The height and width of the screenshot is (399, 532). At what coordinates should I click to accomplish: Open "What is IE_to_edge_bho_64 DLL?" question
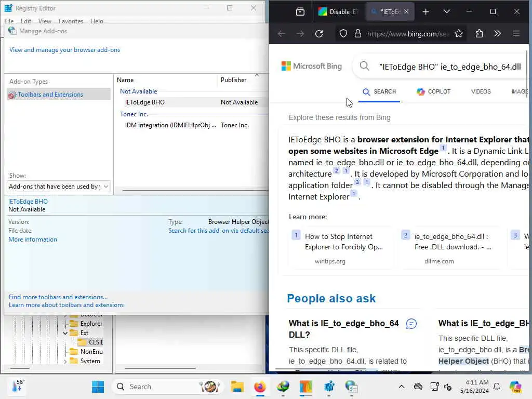point(344,329)
